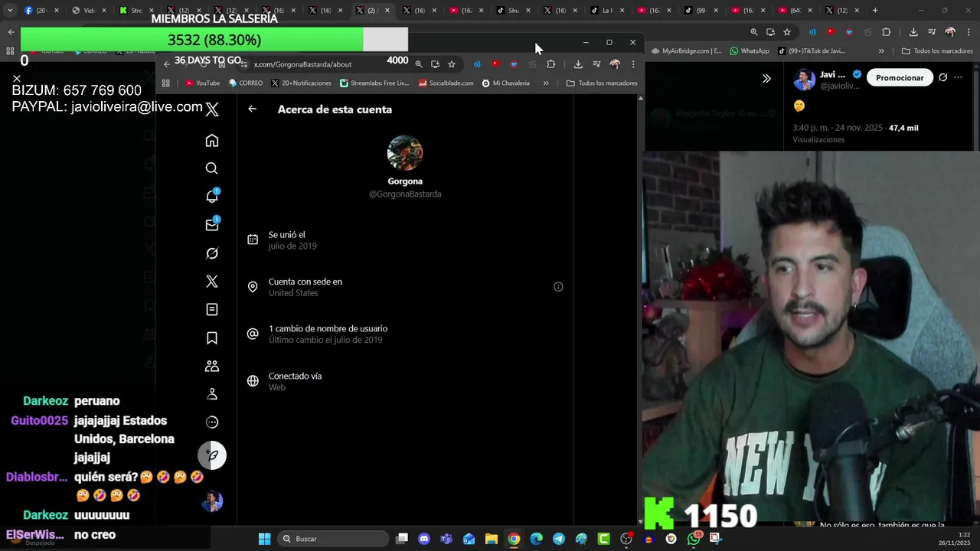The image size is (980, 551).
Task: Click the zoom magnifier icon in front address bar
Action: click(x=419, y=64)
